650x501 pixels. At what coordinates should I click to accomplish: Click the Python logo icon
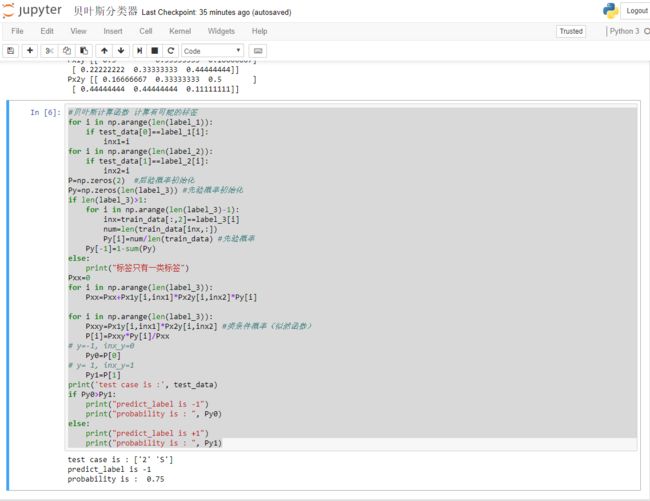(x=610, y=11)
